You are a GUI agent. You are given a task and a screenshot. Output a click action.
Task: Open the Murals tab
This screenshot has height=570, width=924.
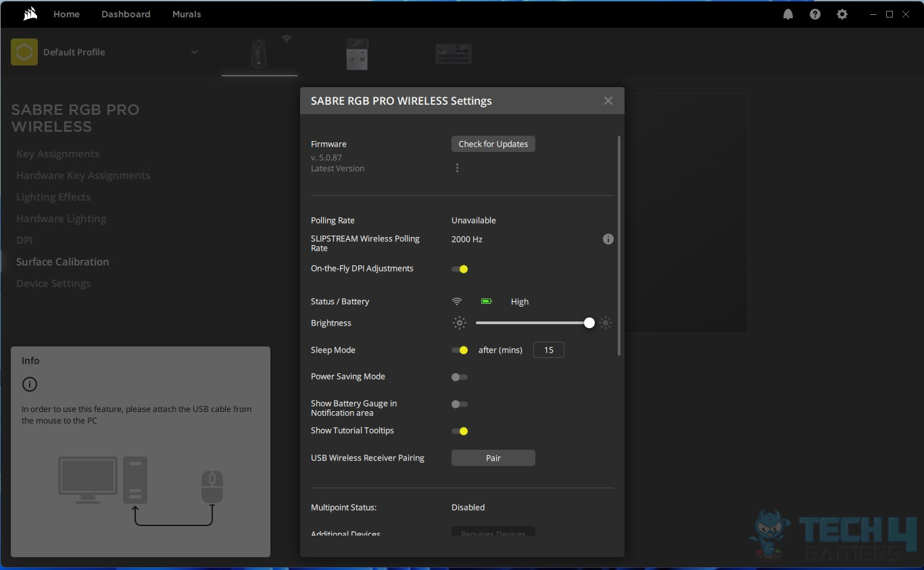click(x=187, y=14)
